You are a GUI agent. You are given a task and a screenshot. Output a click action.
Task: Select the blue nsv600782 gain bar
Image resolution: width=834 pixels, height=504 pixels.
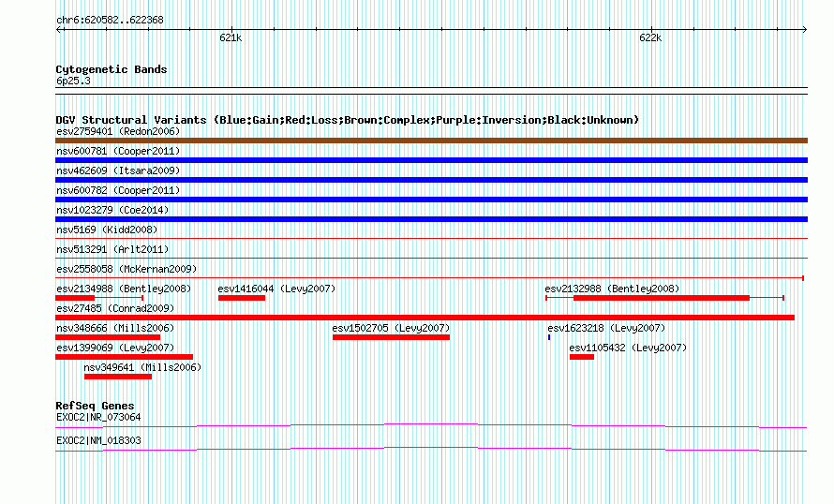[x=431, y=200]
